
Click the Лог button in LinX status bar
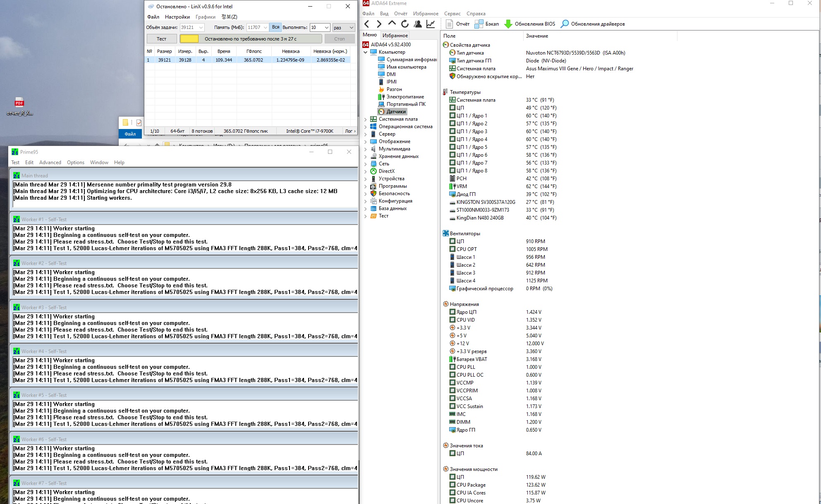pos(350,131)
